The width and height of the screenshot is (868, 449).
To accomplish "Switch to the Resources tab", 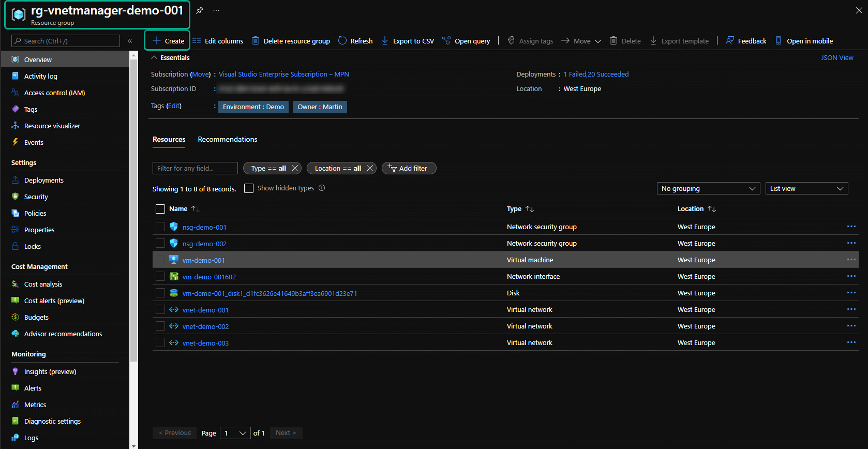I will pyautogui.click(x=169, y=140).
